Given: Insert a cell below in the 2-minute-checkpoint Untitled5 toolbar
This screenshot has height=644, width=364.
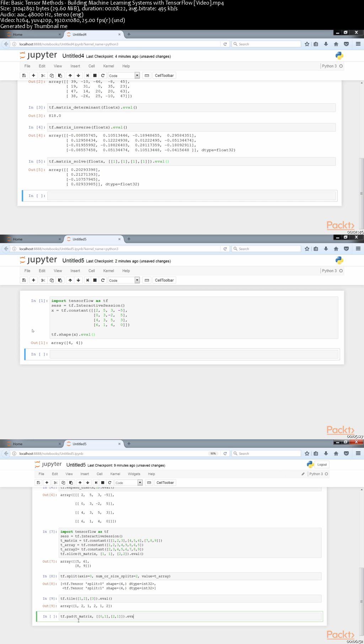Looking at the screenshot, I should pyautogui.click(x=33, y=280).
